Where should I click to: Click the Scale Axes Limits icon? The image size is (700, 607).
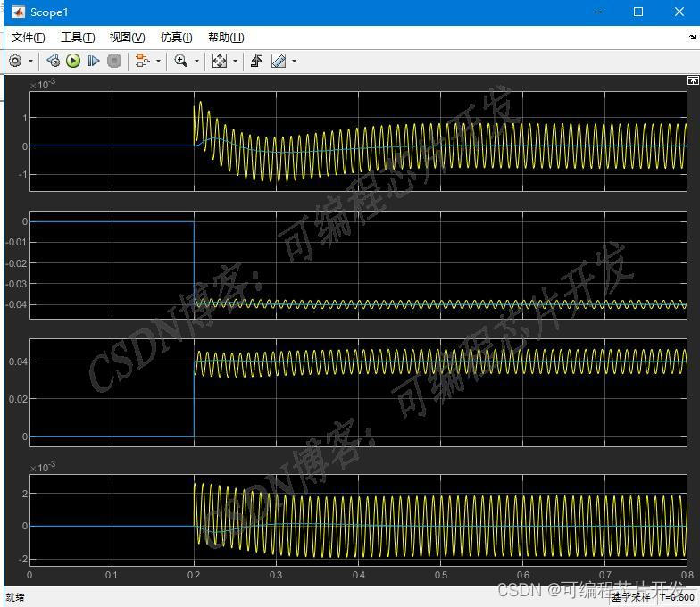[220, 61]
